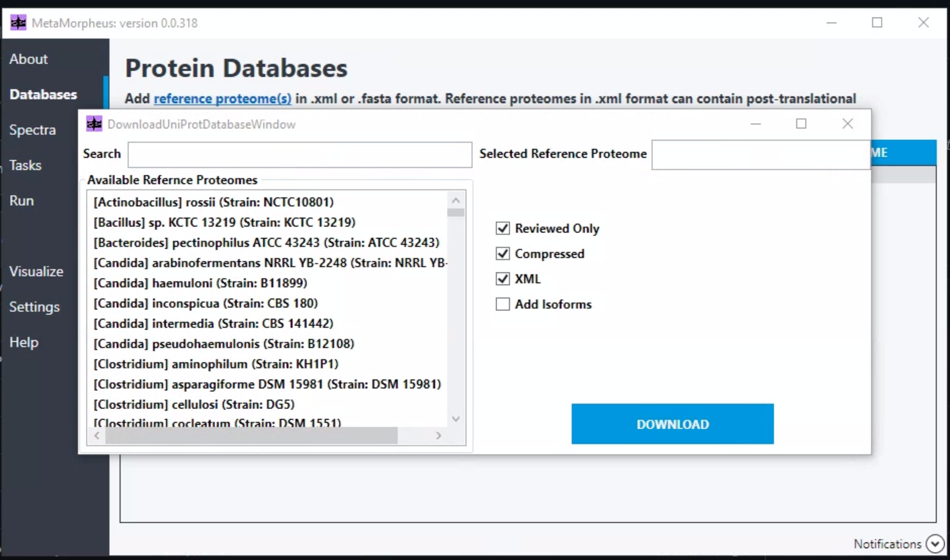Click the Selected Reference Proteome field
The height and width of the screenshot is (560, 950).
point(760,154)
